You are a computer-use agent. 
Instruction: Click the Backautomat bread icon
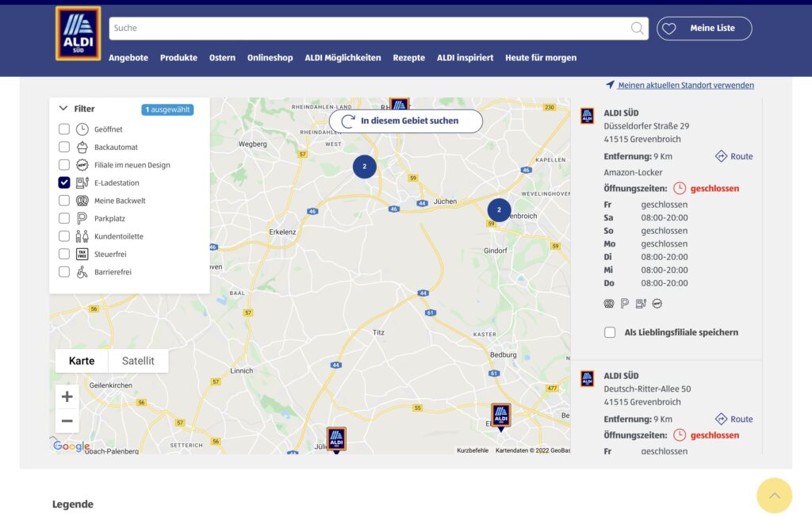[82, 147]
